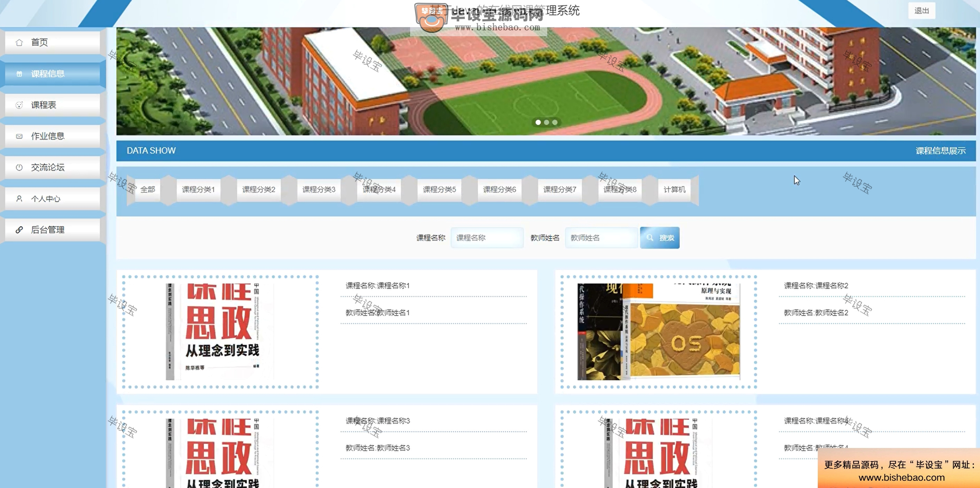
Task: Filter by 课程分类1
Action: [x=198, y=189]
